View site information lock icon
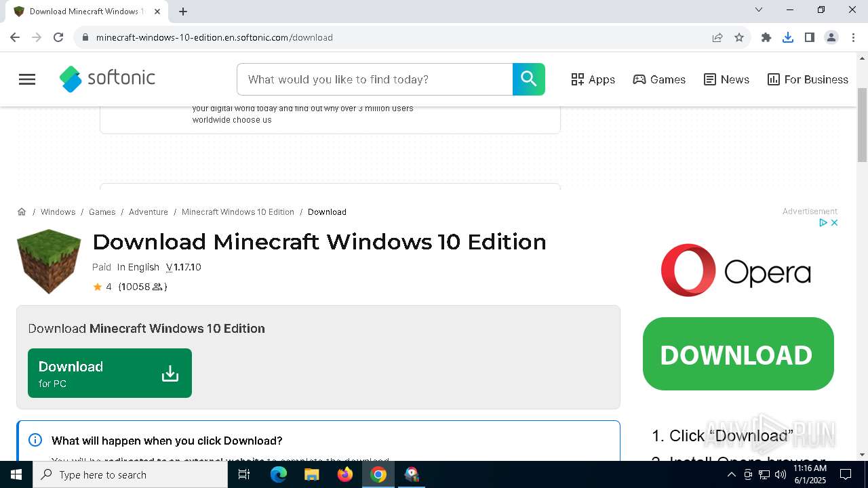 tap(85, 37)
